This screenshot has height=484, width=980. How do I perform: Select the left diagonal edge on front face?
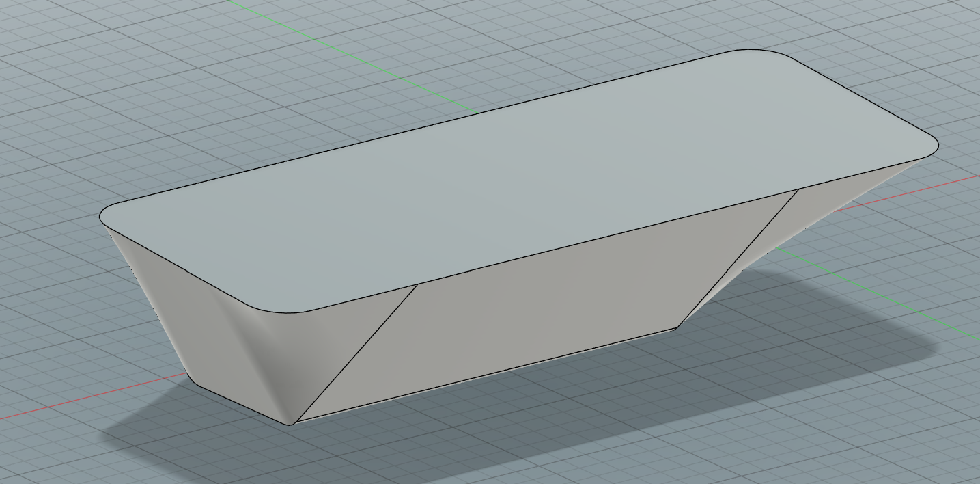(357, 353)
